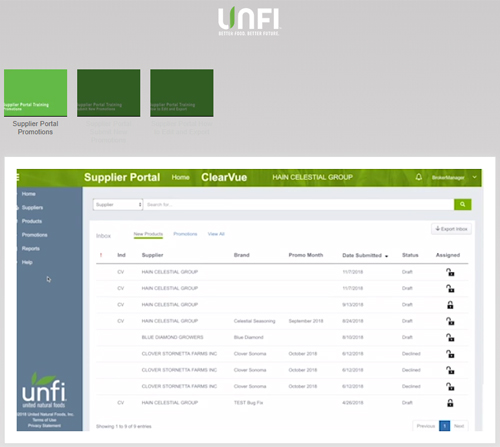The width and height of the screenshot is (500, 447).
Task: Select page 1 in pagination
Action: [444, 426]
